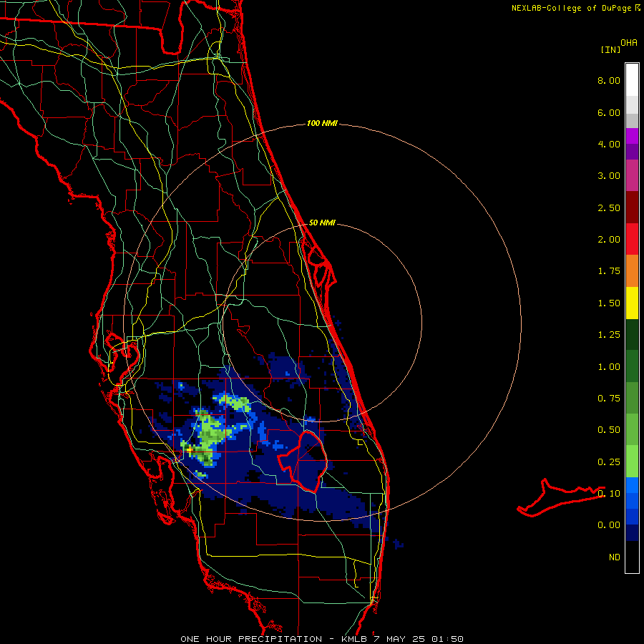Click the 1.25 legend value
Viewport: 644px width, 644px height.
click(x=609, y=335)
